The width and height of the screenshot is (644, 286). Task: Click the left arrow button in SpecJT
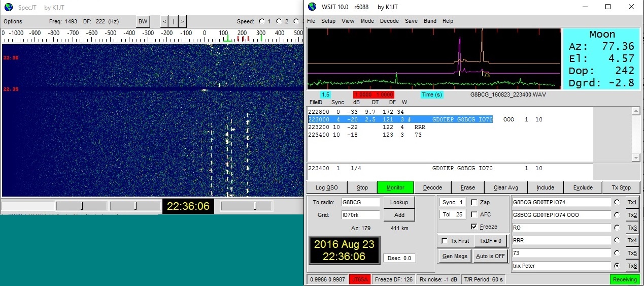click(164, 21)
